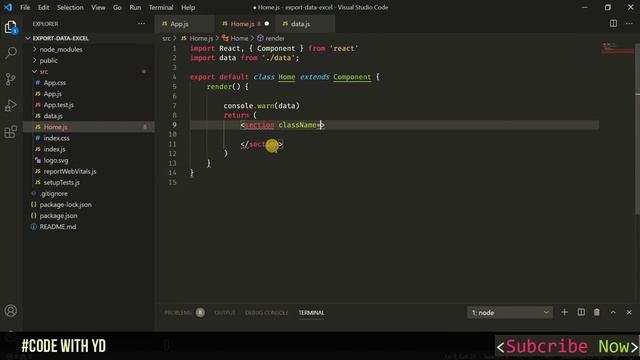Select the TERMINAL panel tab
Image resolution: width=640 pixels, height=360 pixels.
311,313
